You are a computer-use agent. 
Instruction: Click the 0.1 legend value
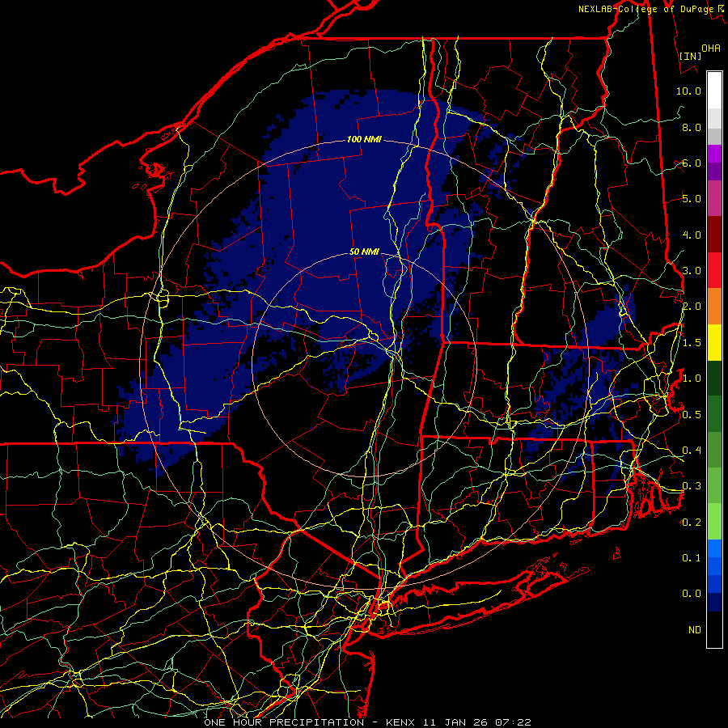coord(692,558)
